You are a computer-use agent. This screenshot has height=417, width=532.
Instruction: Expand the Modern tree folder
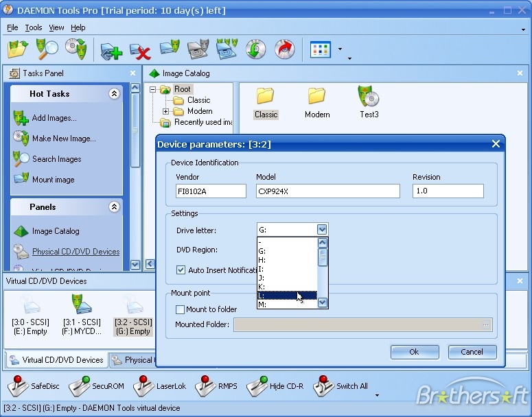[x=165, y=111]
